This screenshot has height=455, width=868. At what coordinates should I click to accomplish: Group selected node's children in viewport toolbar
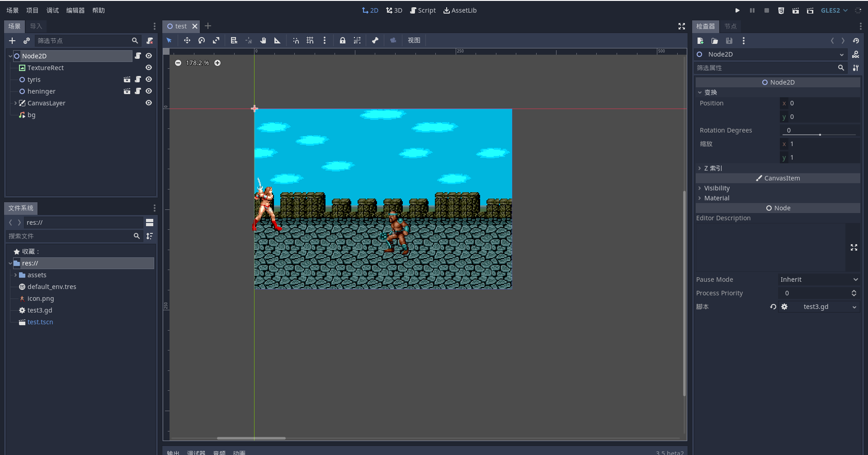(x=357, y=40)
